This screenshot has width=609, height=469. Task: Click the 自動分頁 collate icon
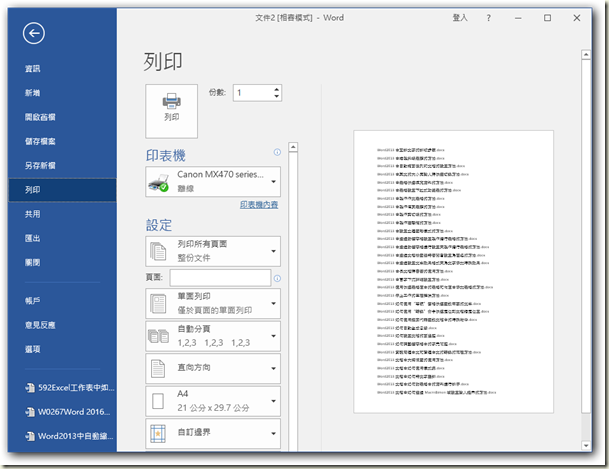[x=158, y=336]
